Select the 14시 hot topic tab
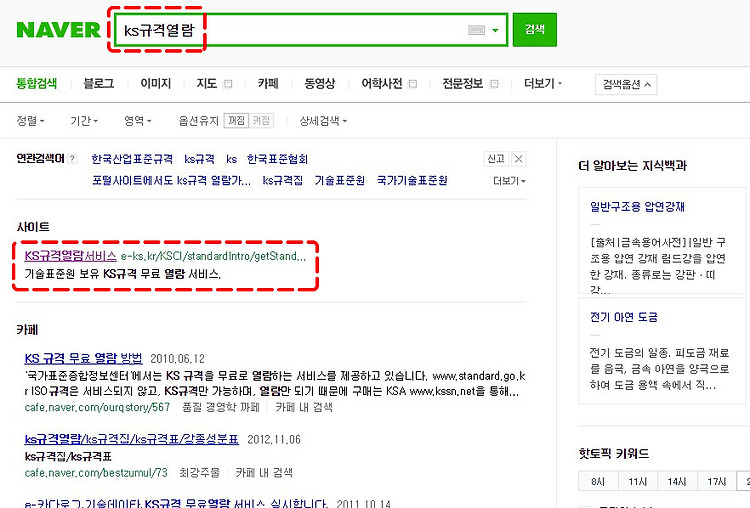 (677, 482)
